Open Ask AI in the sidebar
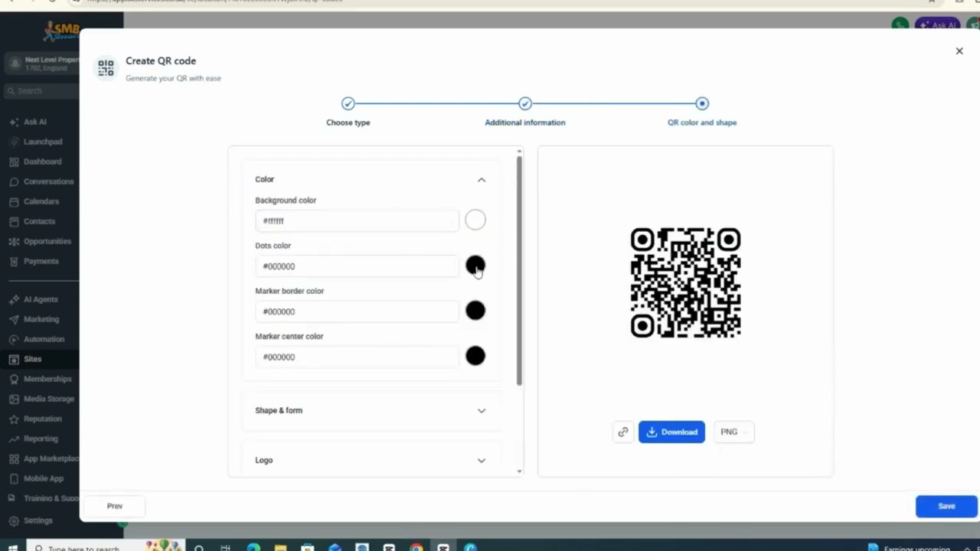The height and width of the screenshot is (551, 980). (35, 122)
